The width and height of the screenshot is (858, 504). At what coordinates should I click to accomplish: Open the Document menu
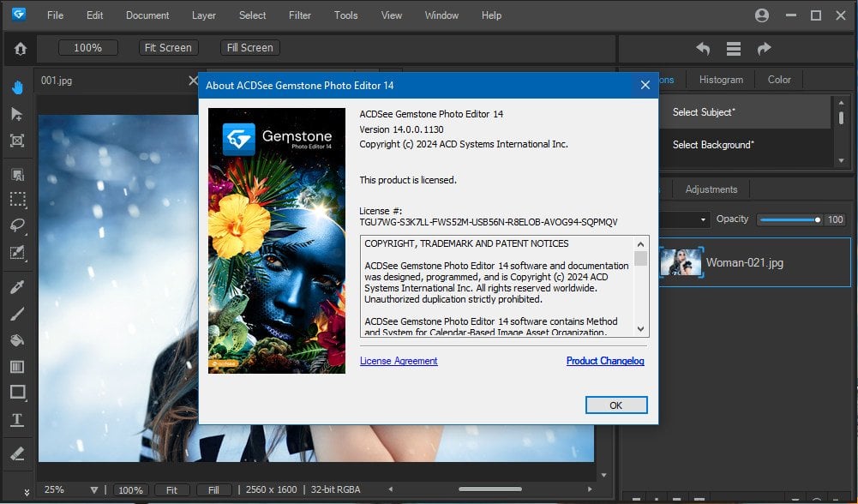[x=147, y=15]
